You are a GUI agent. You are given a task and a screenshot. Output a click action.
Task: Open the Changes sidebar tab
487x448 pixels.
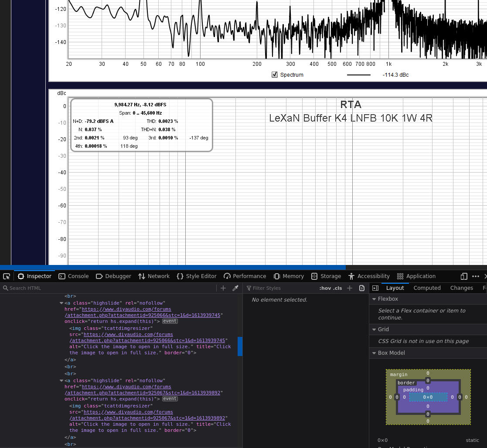click(x=462, y=288)
